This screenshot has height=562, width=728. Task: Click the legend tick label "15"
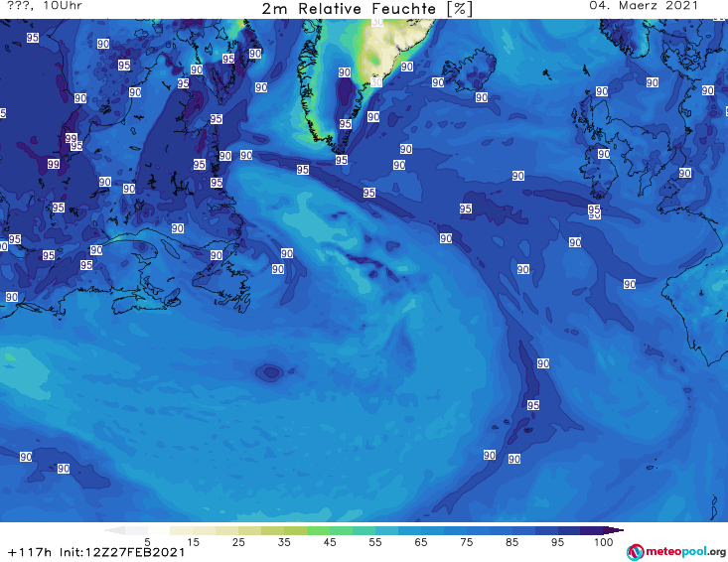tap(193, 542)
